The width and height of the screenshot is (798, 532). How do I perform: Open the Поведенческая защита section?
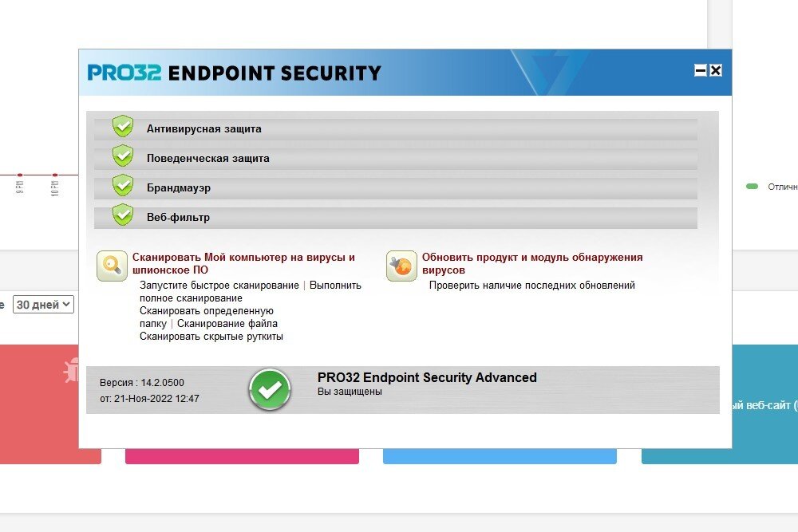[x=396, y=159]
